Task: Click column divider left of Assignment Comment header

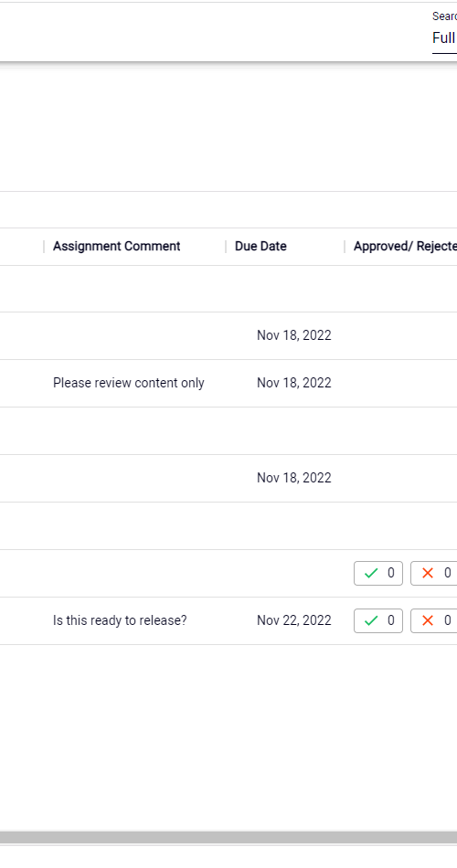Action: 44,247
